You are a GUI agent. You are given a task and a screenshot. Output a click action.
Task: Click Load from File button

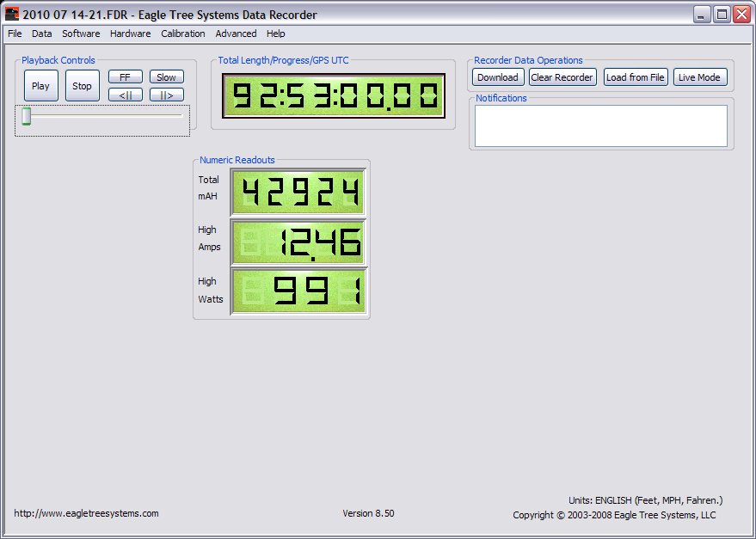(x=636, y=77)
